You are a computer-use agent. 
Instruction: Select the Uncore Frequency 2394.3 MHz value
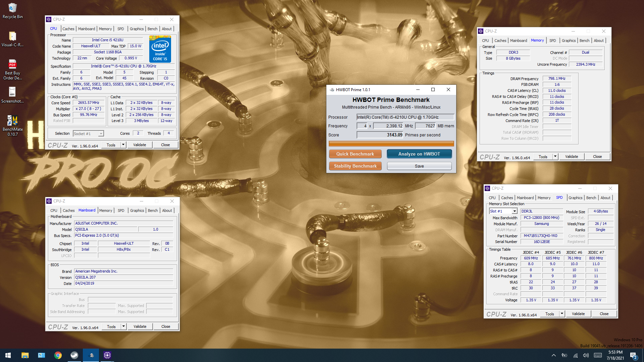pos(586,64)
